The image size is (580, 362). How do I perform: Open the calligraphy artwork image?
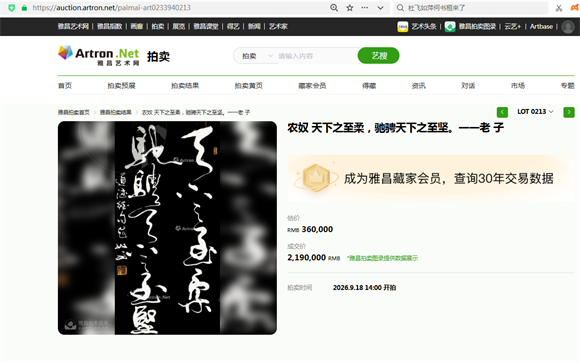(x=167, y=228)
